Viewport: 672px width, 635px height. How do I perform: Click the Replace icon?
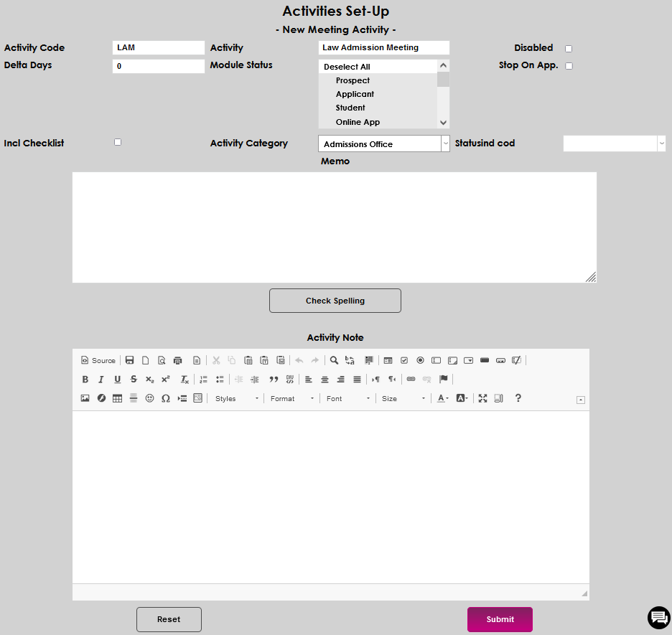(x=350, y=360)
